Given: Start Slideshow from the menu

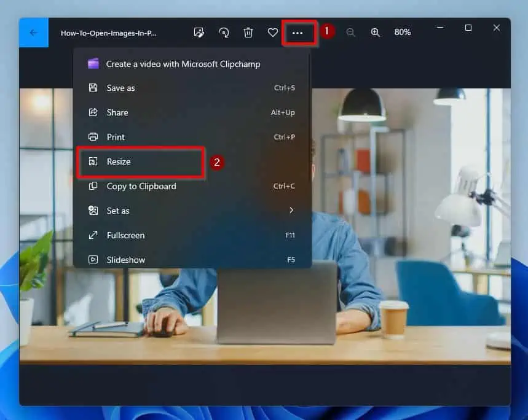Looking at the screenshot, I should (192, 260).
